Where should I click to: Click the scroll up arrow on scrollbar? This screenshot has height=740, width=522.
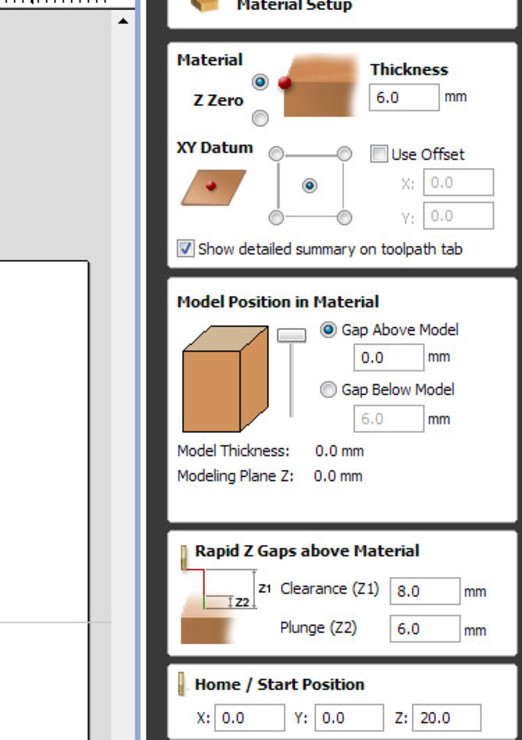pos(123,21)
